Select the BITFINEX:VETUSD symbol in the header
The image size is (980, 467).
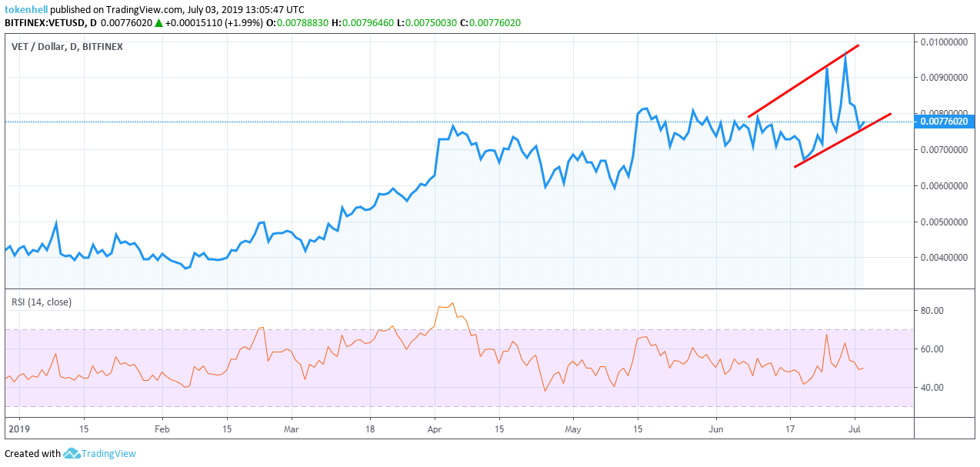point(44,23)
